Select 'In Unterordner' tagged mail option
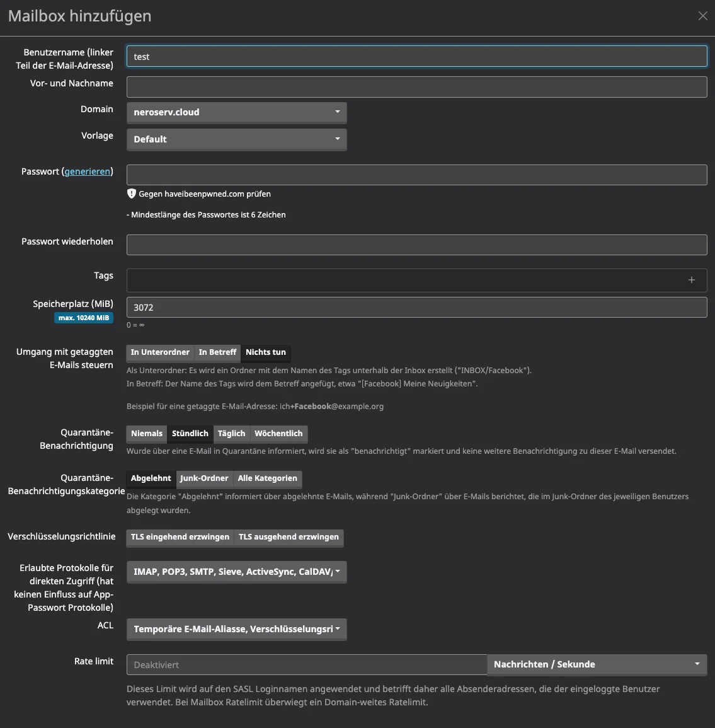 (x=160, y=352)
